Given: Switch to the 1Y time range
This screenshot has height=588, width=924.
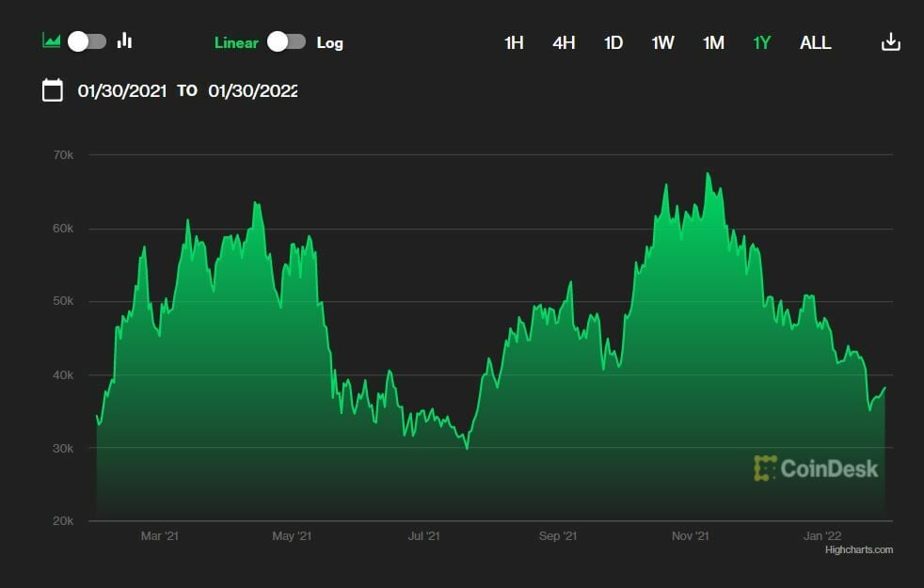Looking at the screenshot, I should [762, 42].
